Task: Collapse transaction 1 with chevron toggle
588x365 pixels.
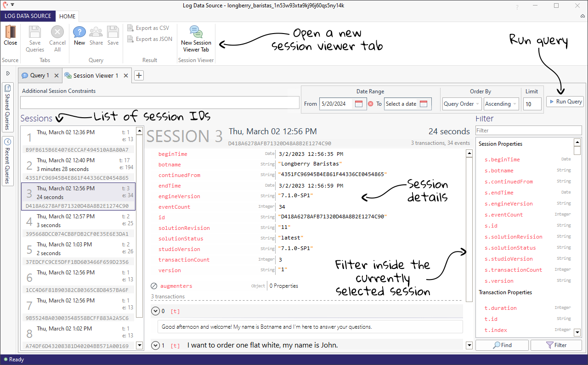Action: pyautogui.click(x=155, y=345)
